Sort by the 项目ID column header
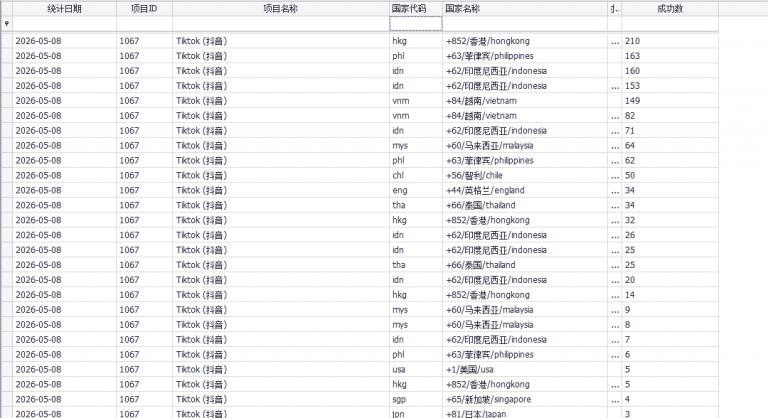Screen dimensions: 768x418 [x=144, y=8]
